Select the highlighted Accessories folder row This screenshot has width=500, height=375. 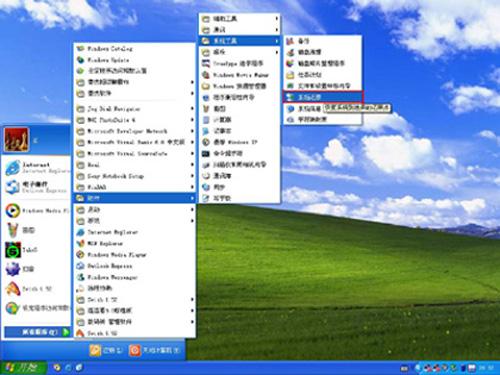coord(134,198)
